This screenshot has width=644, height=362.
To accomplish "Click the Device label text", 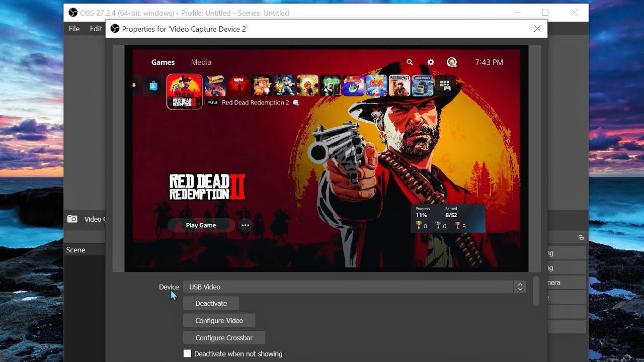I will [169, 287].
